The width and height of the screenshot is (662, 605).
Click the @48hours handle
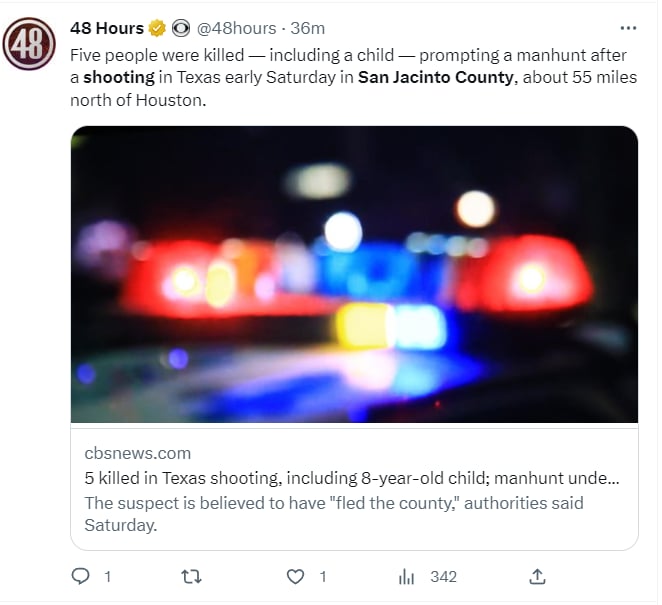coord(236,28)
